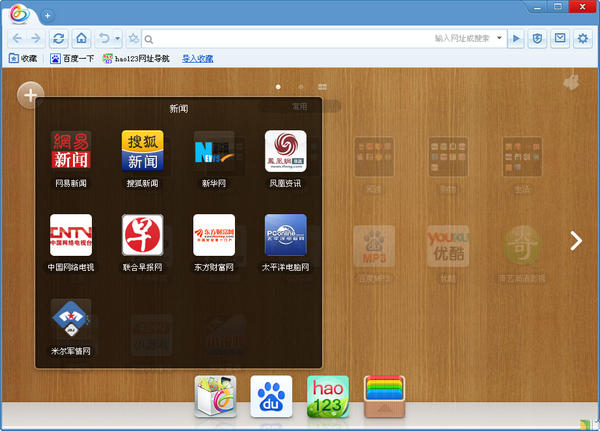
Task: Open the first faded folder tile at right
Action: (x=374, y=157)
